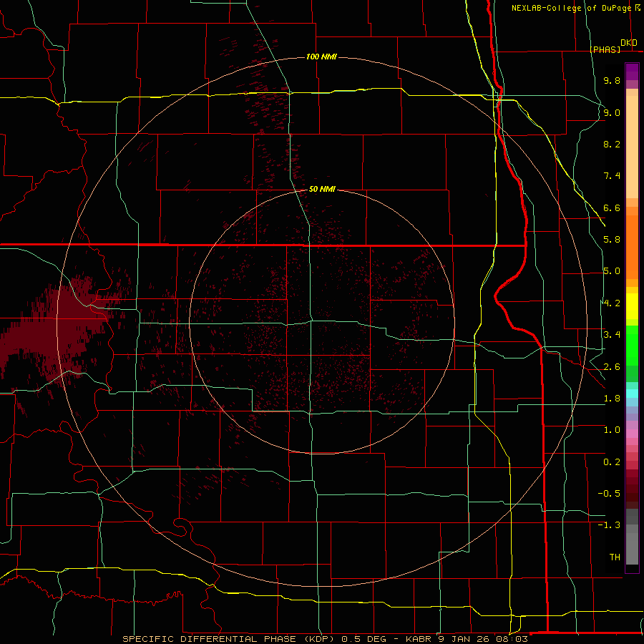644x644 pixels.
Task: Click the 9.0 value on color scale
Action: [612, 112]
